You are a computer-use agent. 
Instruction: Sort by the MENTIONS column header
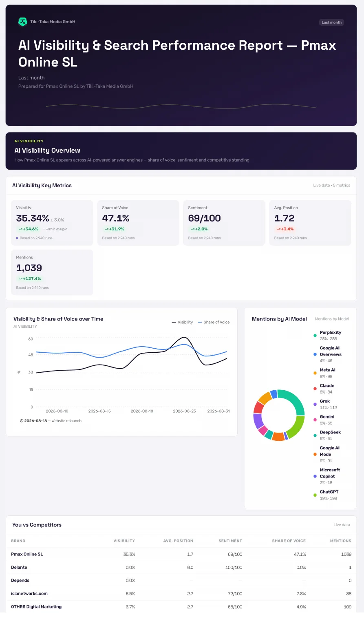coord(340,541)
